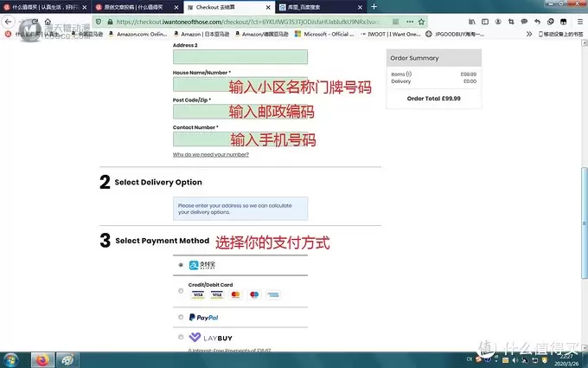Click the 'Delivery' line in Order Summary

434,81
